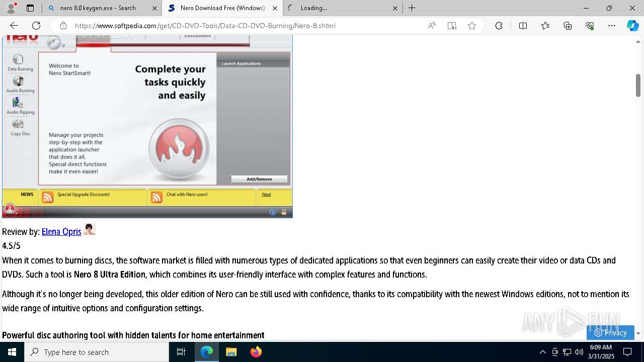Switch to the Nero Download Free tab
The width and height of the screenshot is (644, 362).
(222, 8)
